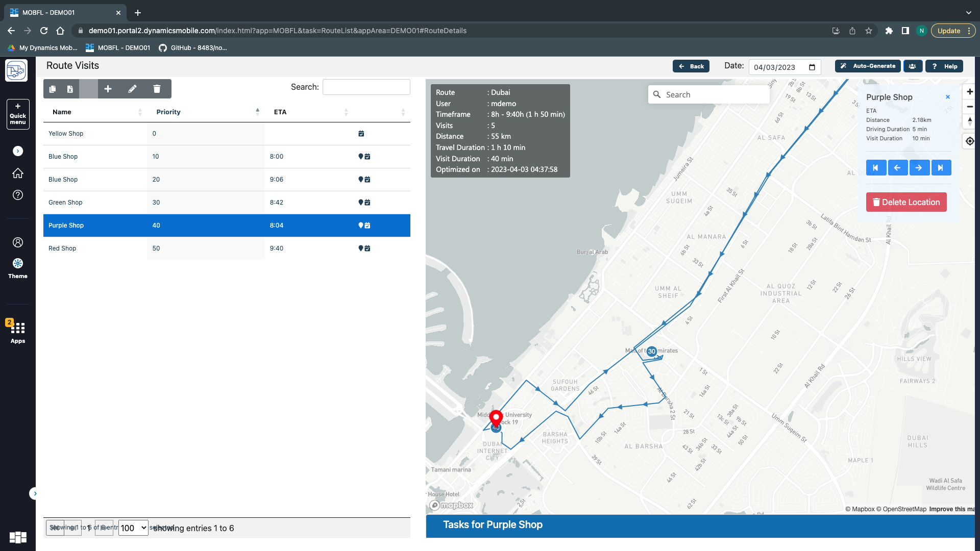The height and width of the screenshot is (551, 980).
Task: Select entries per page dropdown
Action: (133, 528)
